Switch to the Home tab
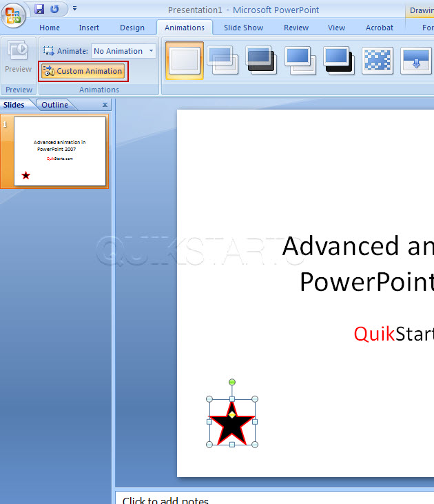Screen dimensions: 434x504 (50, 28)
